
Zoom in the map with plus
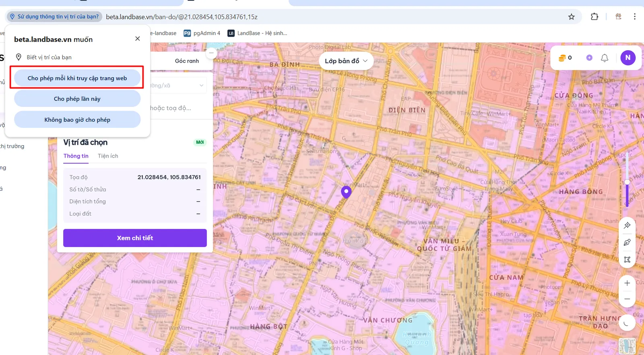click(627, 283)
